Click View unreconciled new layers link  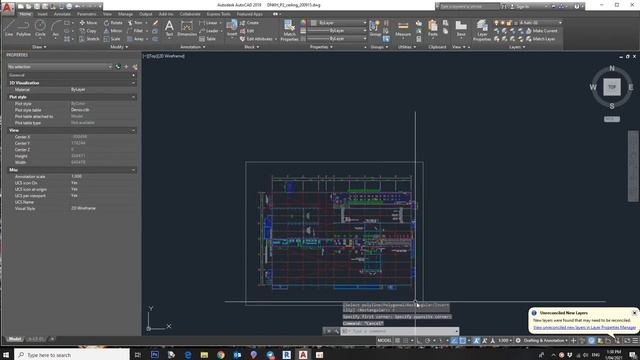click(584, 327)
